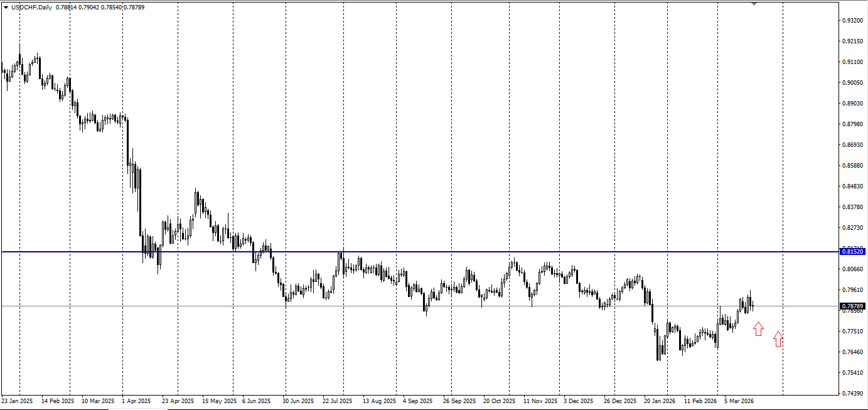Click the 0.74390 level on the price scale
The width and height of the screenshot is (868, 410).
[852, 394]
